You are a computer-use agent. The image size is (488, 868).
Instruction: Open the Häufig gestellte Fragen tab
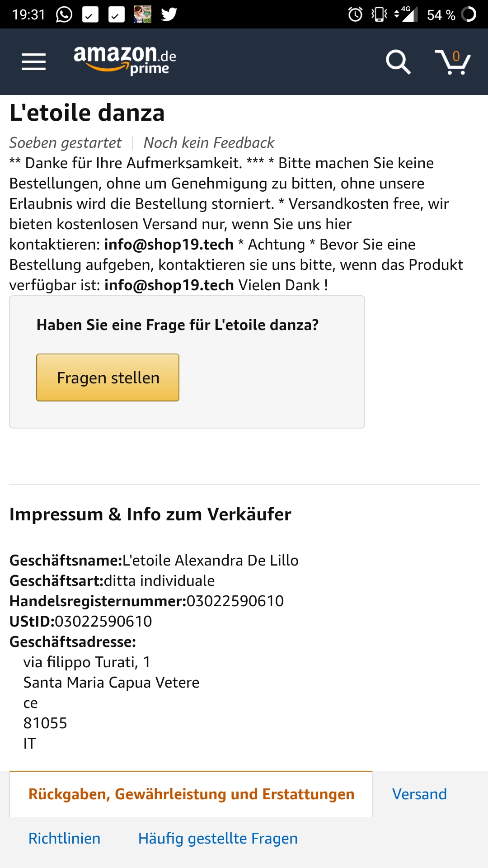(218, 839)
